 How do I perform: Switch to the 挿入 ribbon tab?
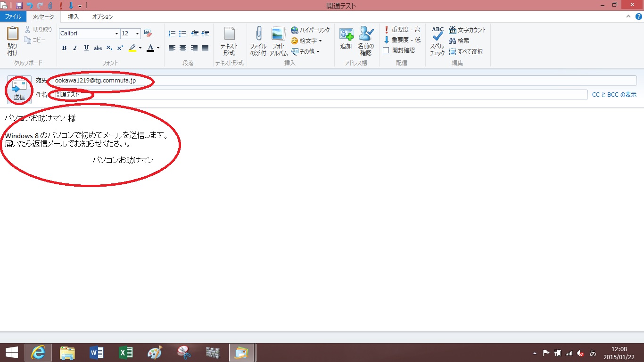click(74, 16)
